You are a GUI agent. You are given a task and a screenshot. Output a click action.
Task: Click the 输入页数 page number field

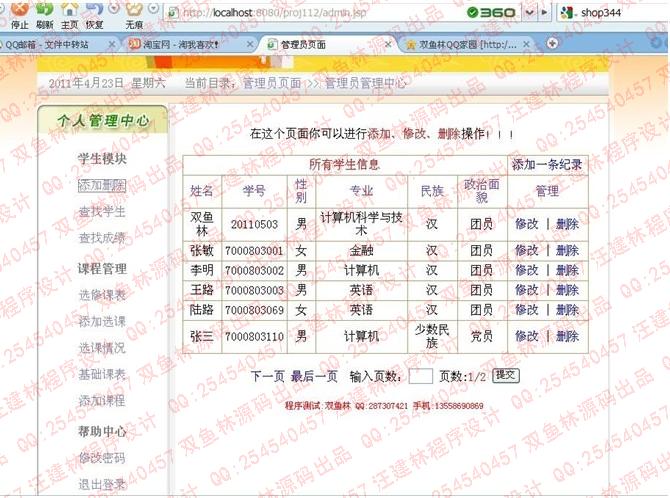pos(420,376)
